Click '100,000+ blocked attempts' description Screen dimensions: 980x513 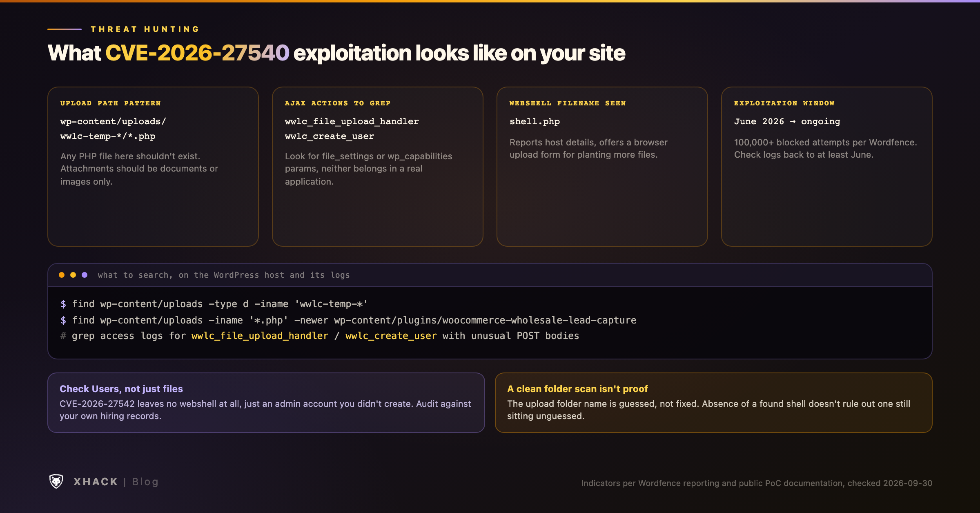click(825, 148)
